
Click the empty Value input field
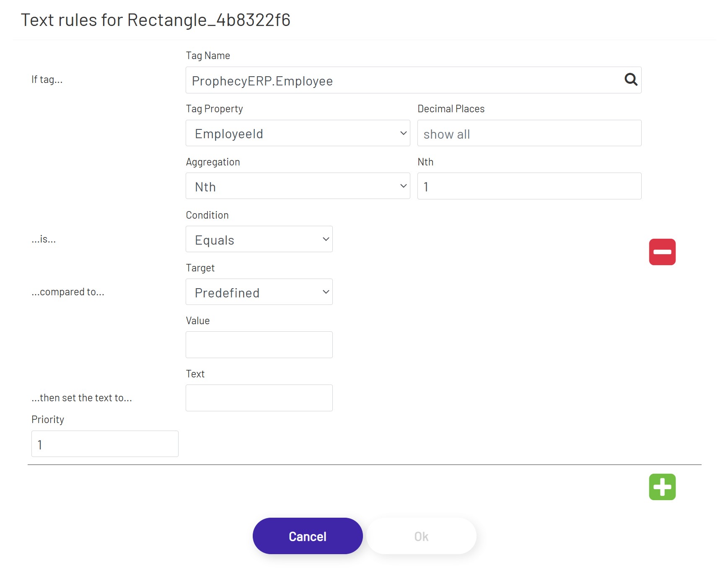pos(259,344)
